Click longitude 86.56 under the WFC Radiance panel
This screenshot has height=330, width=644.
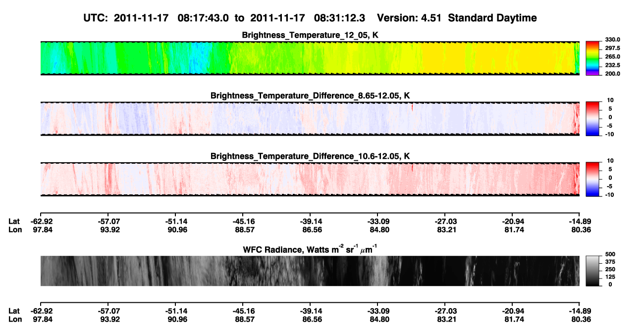pos(311,320)
